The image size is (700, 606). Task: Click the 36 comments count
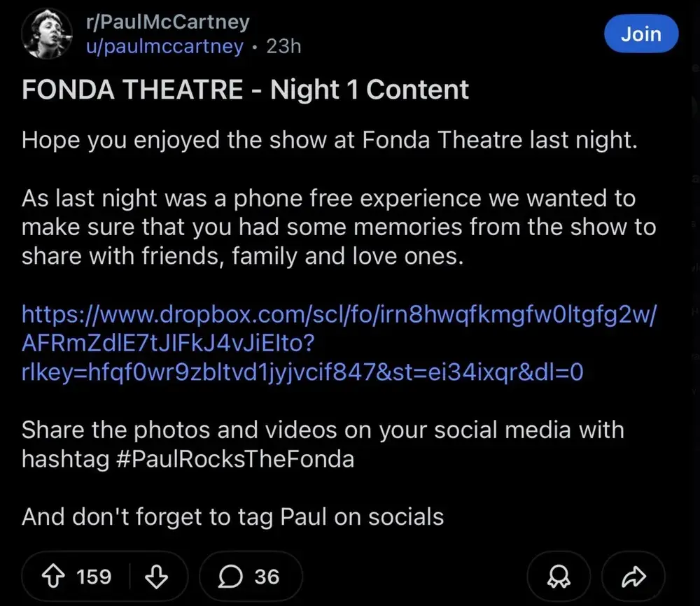coord(267,576)
